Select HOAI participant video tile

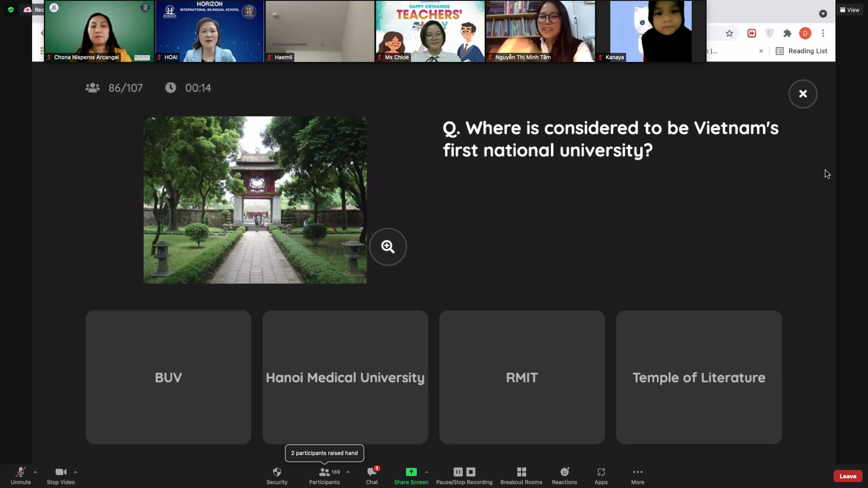[x=209, y=31]
